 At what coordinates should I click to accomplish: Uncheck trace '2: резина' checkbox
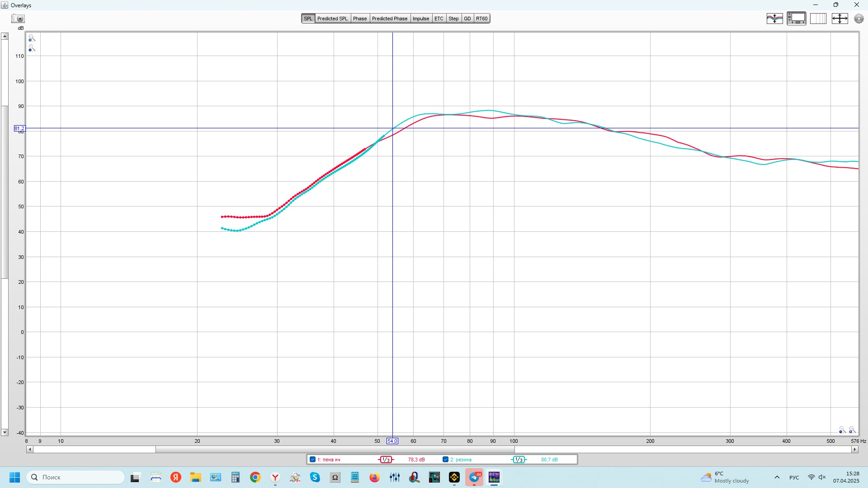point(445,460)
